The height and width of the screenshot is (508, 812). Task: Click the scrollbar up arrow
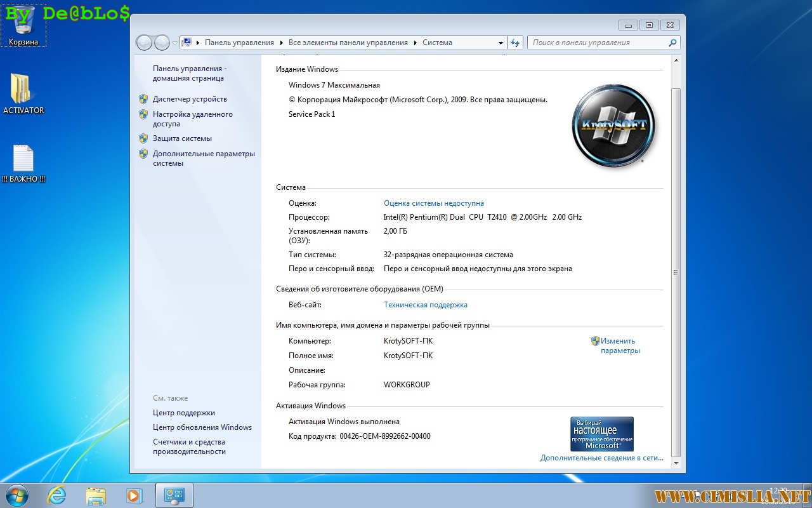point(676,60)
